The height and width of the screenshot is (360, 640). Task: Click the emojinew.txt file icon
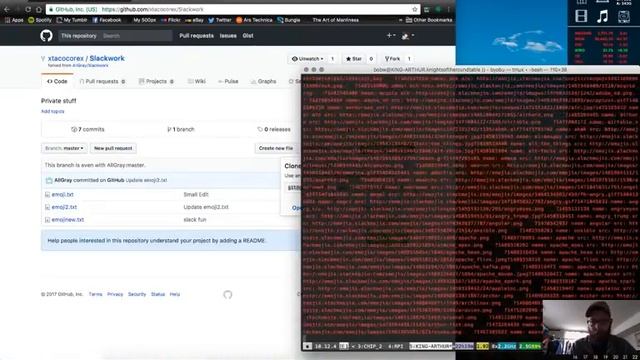tap(47, 220)
